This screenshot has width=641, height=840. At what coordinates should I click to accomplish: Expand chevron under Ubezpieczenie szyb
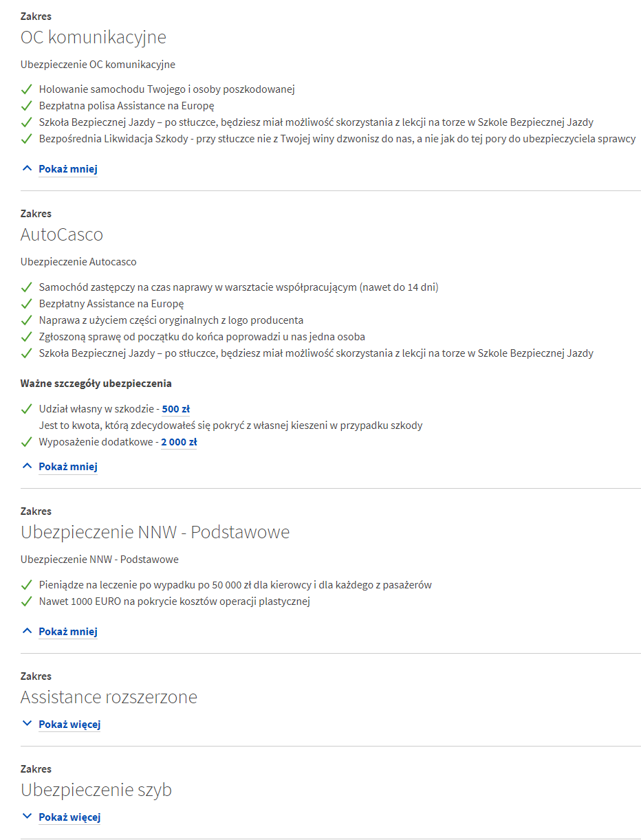(x=27, y=817)
